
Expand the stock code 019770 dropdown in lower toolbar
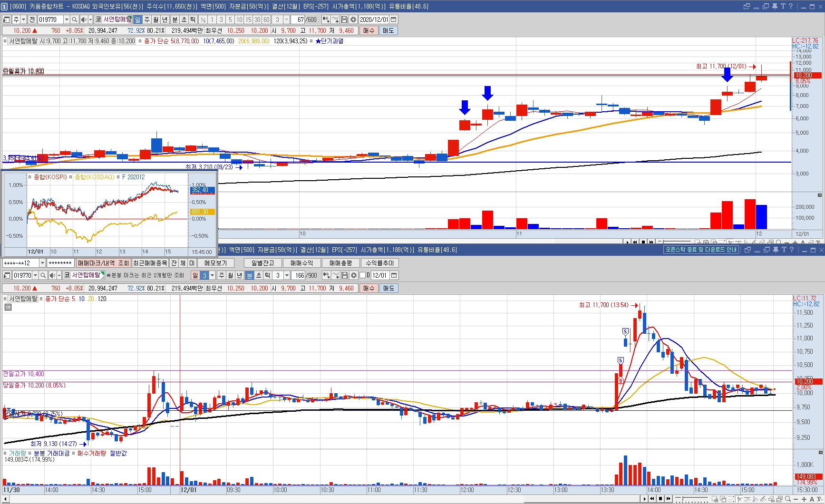pos(36,275)
